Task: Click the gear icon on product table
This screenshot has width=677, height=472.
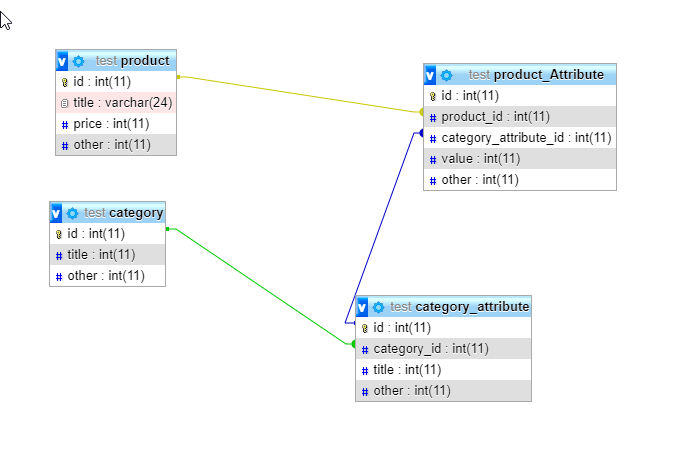Action: (x=79, y=61)
